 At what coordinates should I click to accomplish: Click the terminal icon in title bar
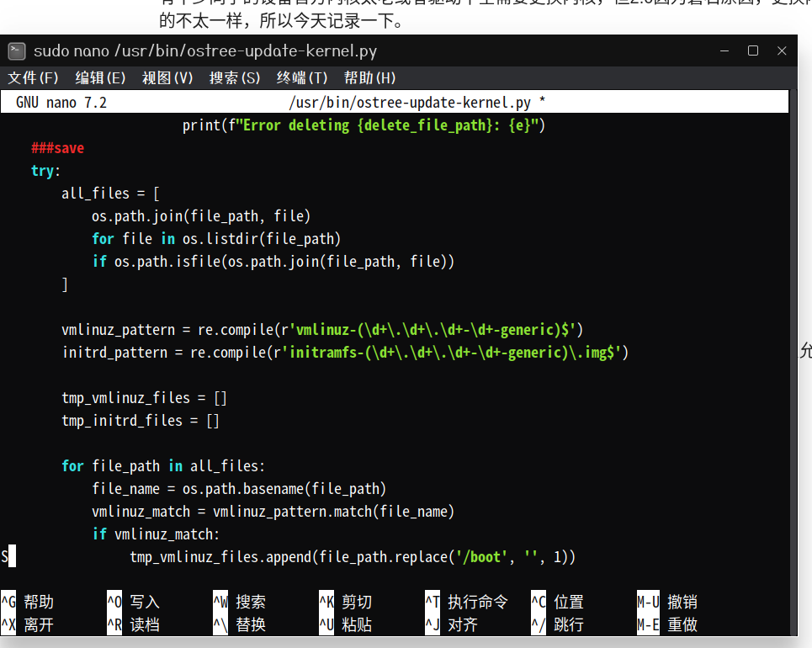coord(17,51)
